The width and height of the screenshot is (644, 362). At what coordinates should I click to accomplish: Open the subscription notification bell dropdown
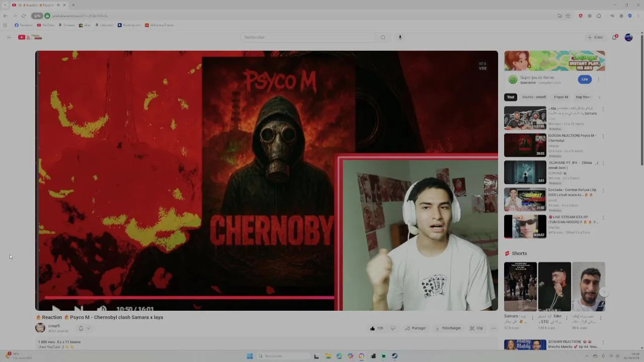(x=84, y=328)
